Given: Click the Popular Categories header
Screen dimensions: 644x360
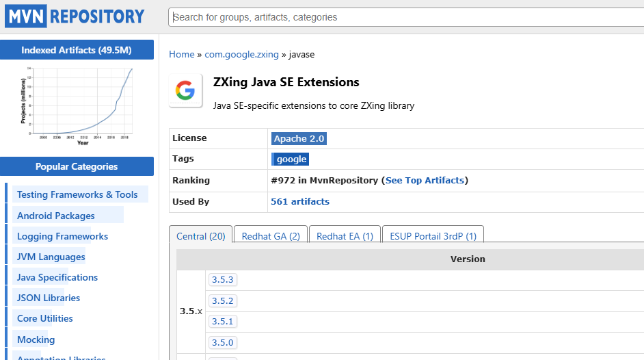Looking at the screenshot, I should coord(77,166).
